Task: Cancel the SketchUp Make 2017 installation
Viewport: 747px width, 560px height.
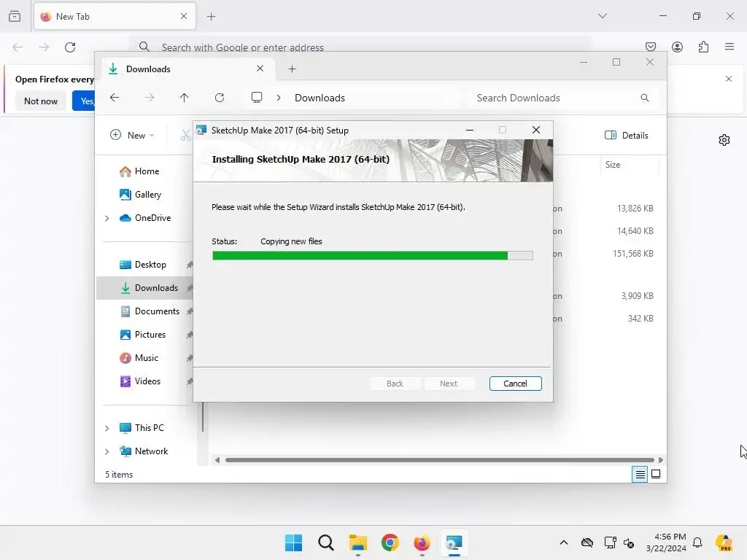Action: point(515,384)
